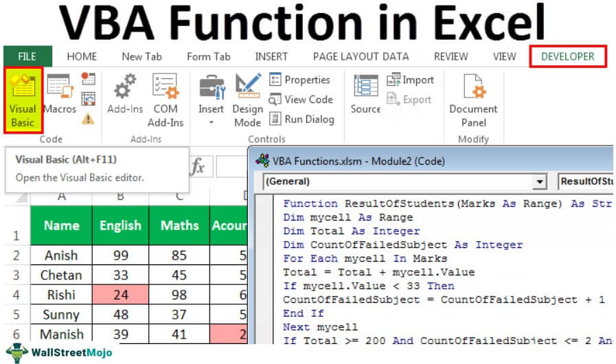Click Import XML button
Screen dimensions: 616x364
pos(410,80)
